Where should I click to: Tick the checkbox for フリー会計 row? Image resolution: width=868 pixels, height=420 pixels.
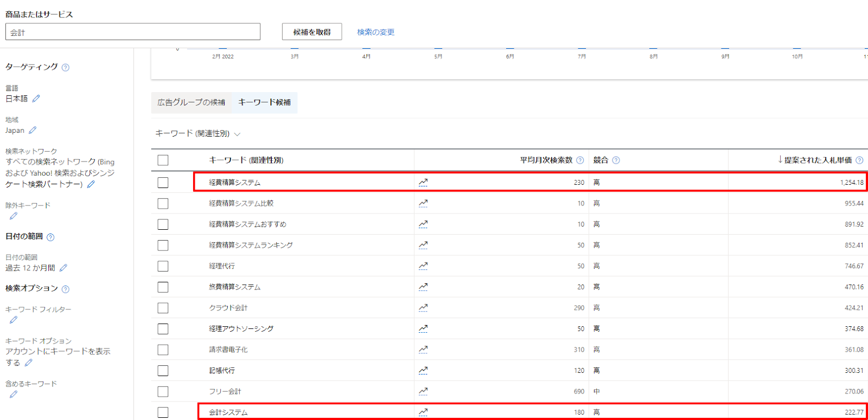click(163, 391)
